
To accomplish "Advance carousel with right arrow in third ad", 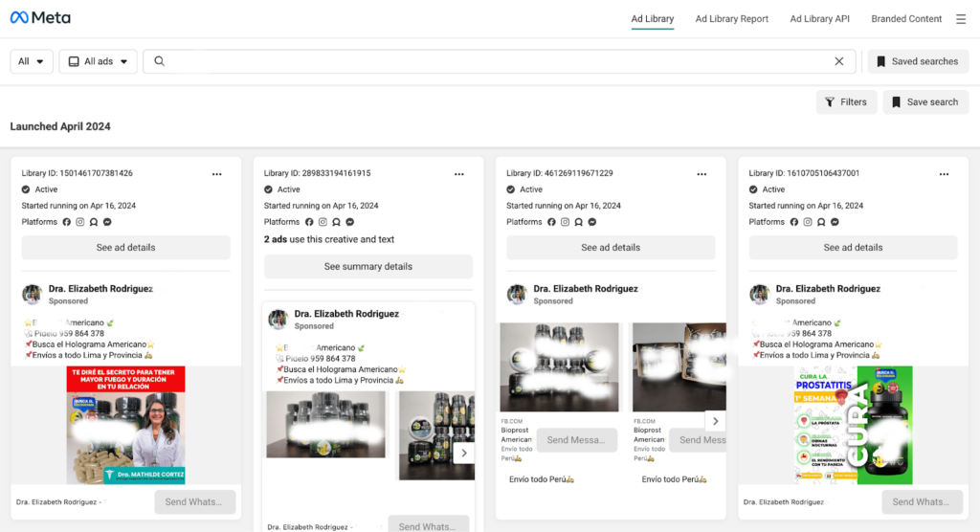I will (x=716, y=421).
